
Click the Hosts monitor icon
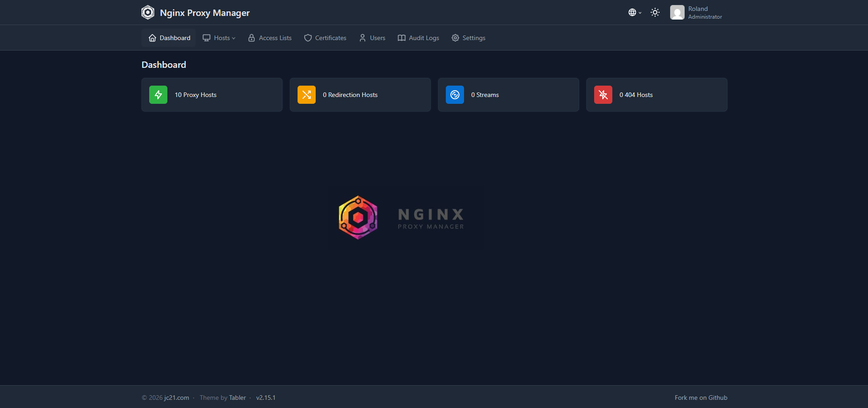[207, 38]
